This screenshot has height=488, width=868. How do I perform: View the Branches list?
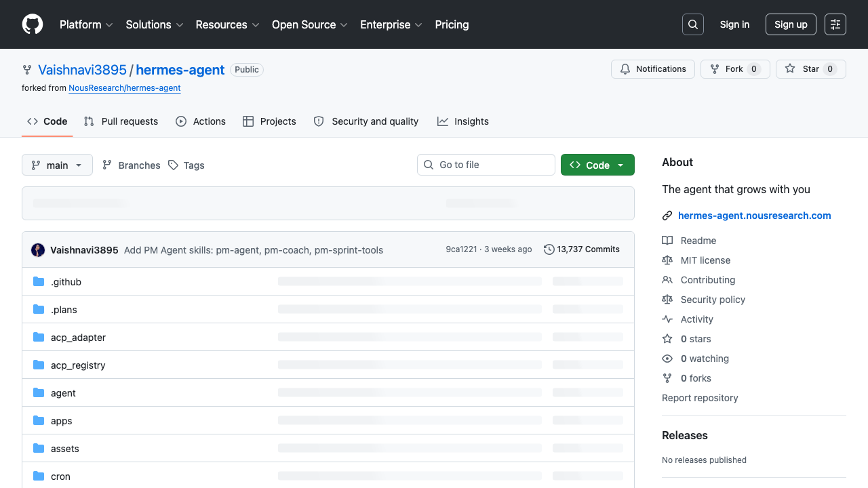point(132,165)
